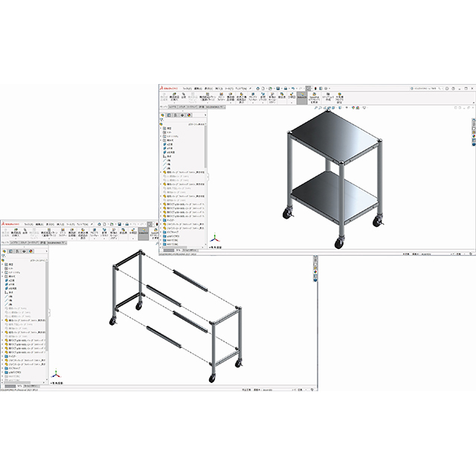
Task: Click Edit Appearance color ball above the cart view
Action: tap(353, 108)
